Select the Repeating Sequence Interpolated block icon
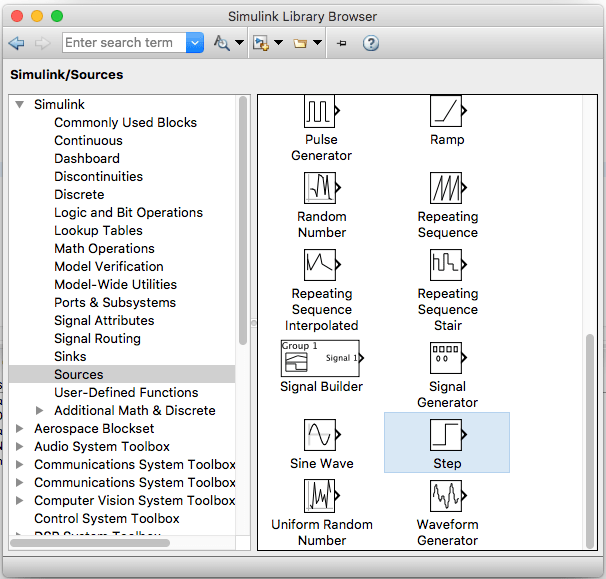This screenshot has height=579, width=606. (321, 265)
